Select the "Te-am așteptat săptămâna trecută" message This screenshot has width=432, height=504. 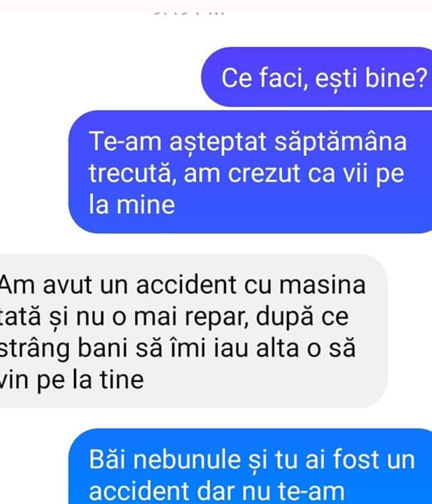(x=250, y=172)
